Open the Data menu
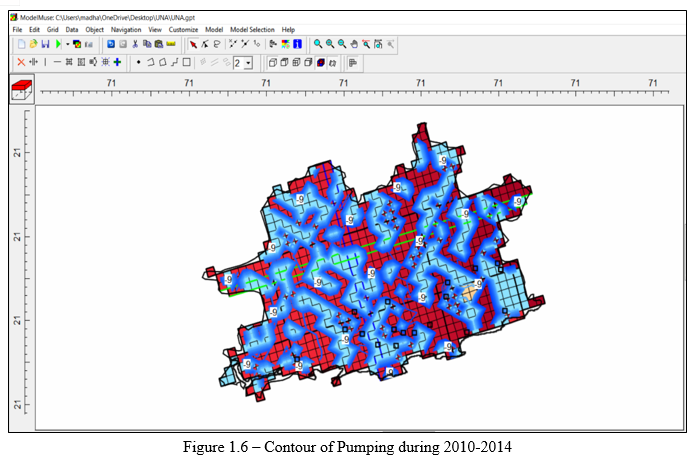The image size is (696, 462). coord(72,30)
